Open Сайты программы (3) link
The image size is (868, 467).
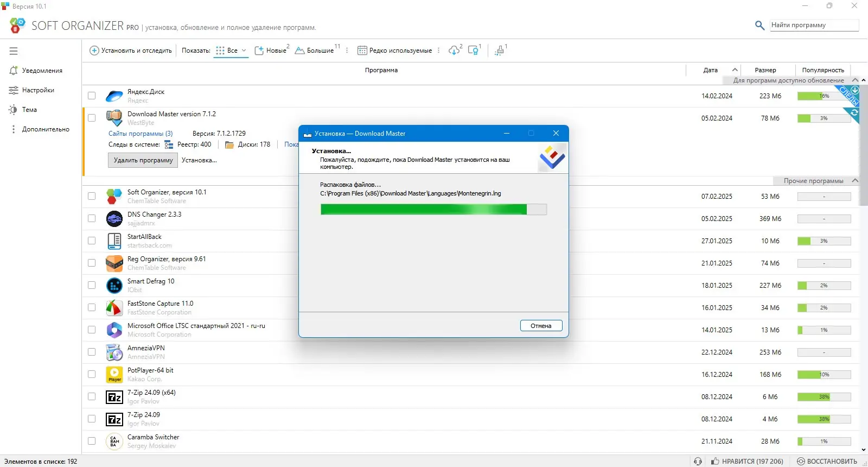click(141, 134)
